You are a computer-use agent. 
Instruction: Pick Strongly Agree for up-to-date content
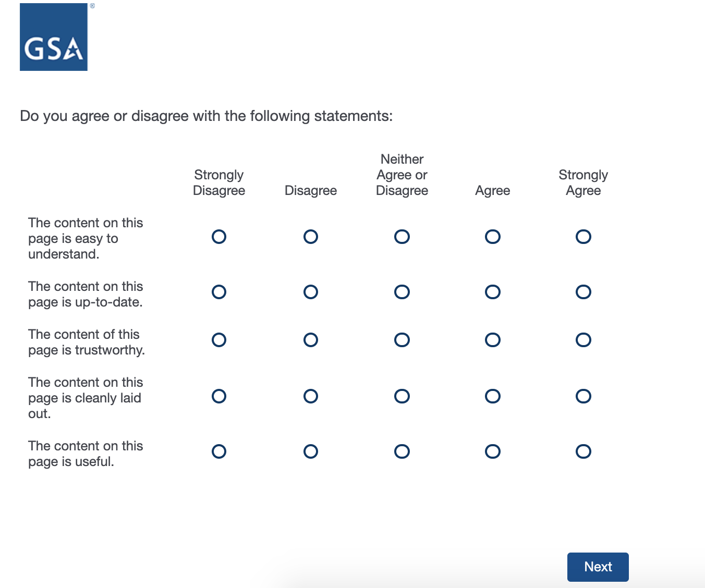coord(584,292)
